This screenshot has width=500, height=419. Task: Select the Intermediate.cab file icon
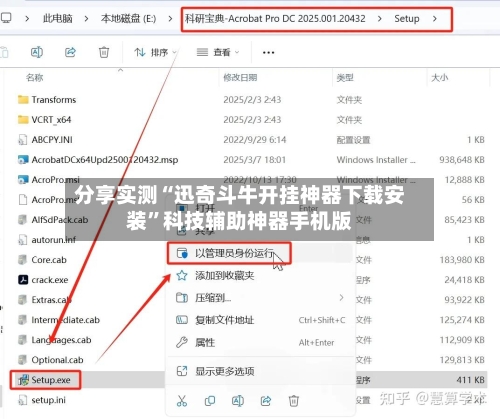(22, 320)
